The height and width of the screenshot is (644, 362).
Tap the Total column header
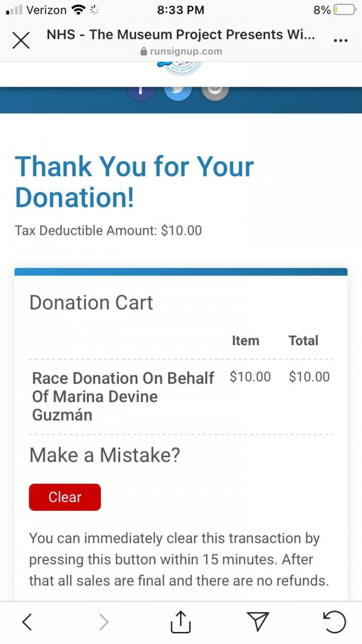(x=303, y=341)
